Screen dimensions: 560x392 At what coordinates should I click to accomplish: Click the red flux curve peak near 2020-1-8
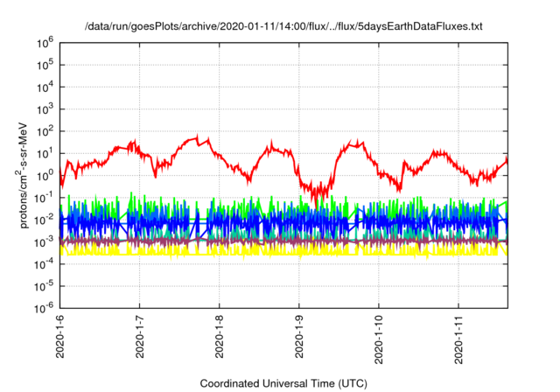tap(197, 137)
